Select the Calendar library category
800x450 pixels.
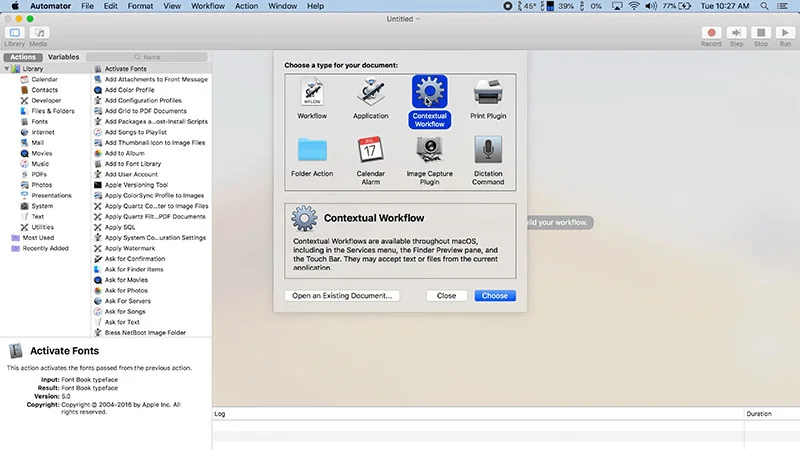coord(44,79)
